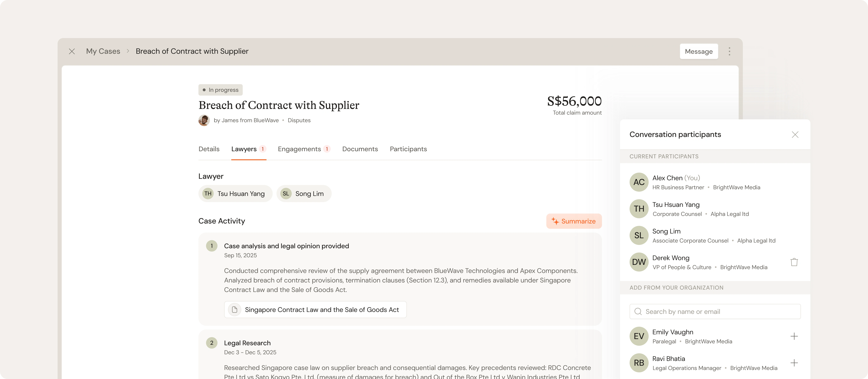Go to the Participants tab
This screenshot has height=379, width=868.
pos(408,149)
